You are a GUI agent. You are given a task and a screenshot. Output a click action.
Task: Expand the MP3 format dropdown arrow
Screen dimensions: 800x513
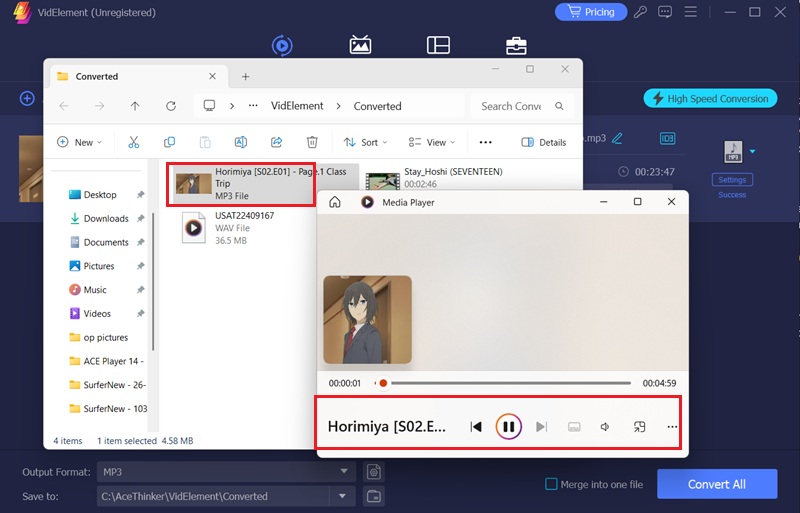(x=752, y=152)
